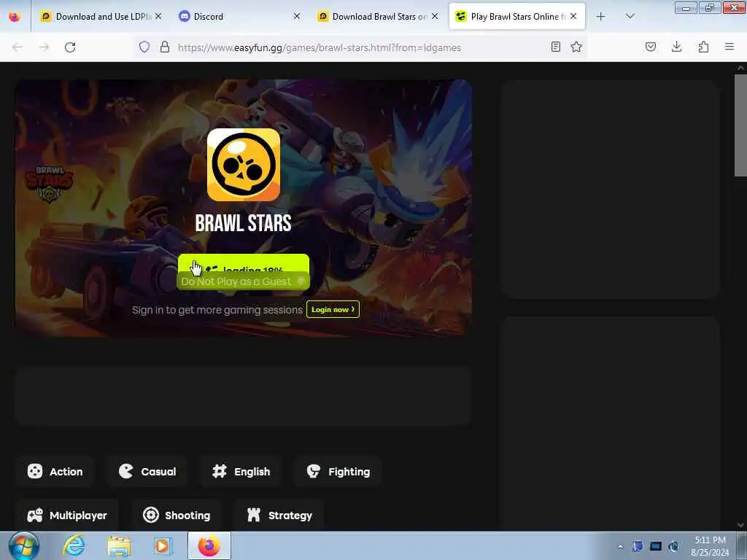Open the Firefox application menu
The width and height of the screenshot is (747, 560).
click(x=729, y=47)
